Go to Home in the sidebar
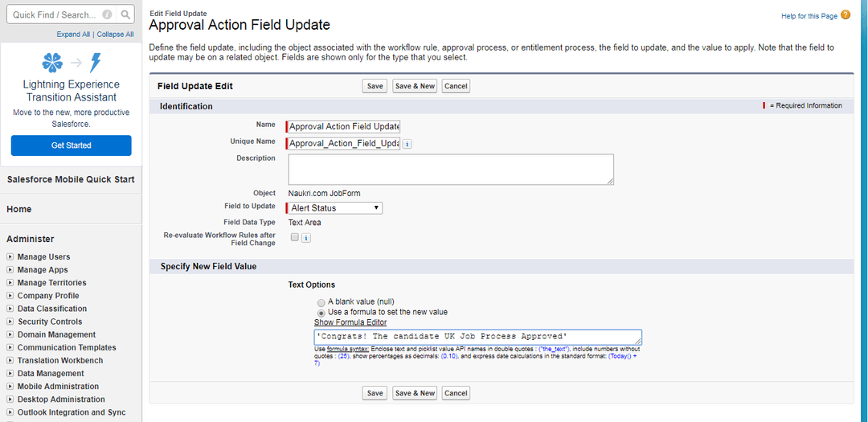 coord(19,209)
